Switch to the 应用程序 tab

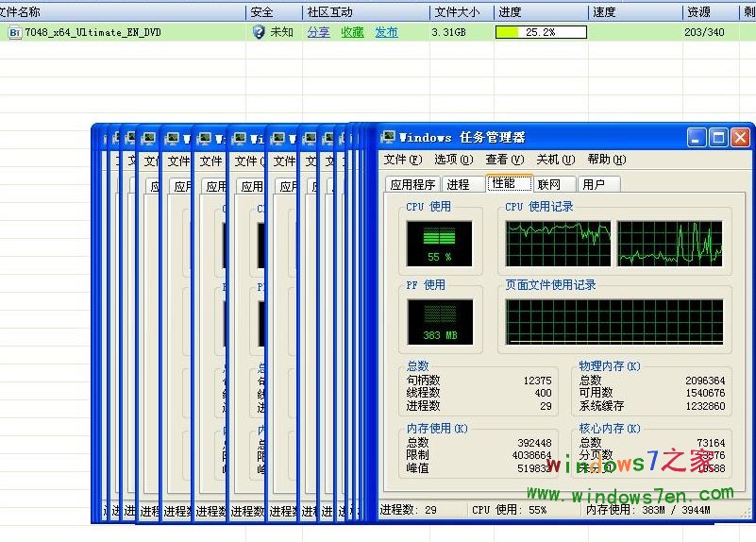pyautogui.click(x=413, y=184)
